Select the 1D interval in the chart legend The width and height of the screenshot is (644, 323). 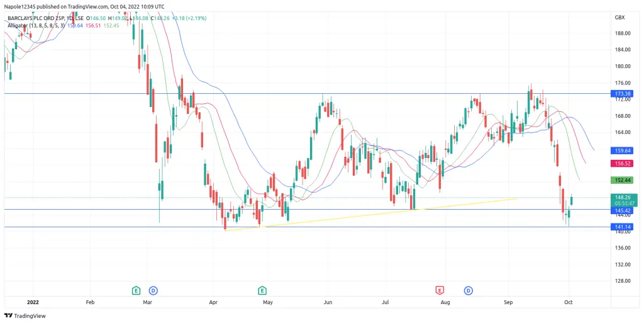coord(69,18)
